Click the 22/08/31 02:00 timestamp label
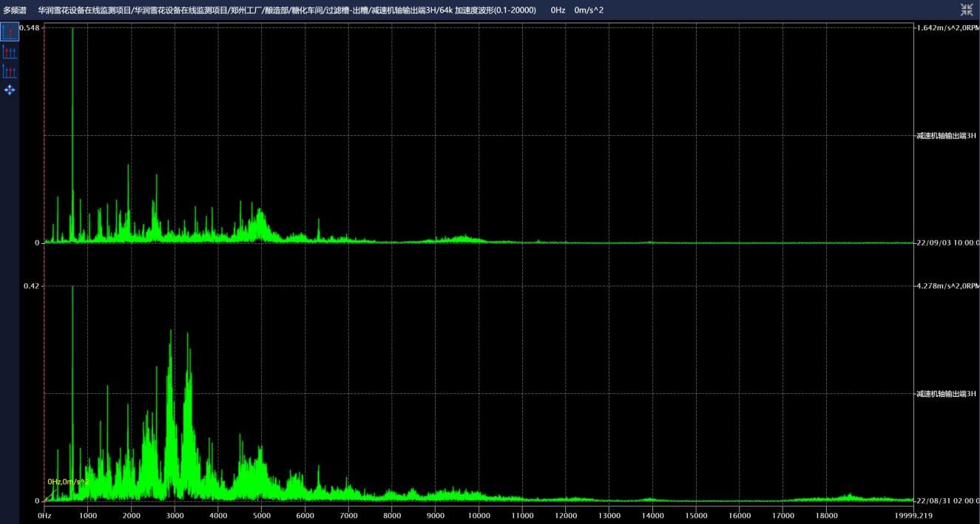Image resolution: width=980 pixels, height=524 pixels. coord(947,500)
